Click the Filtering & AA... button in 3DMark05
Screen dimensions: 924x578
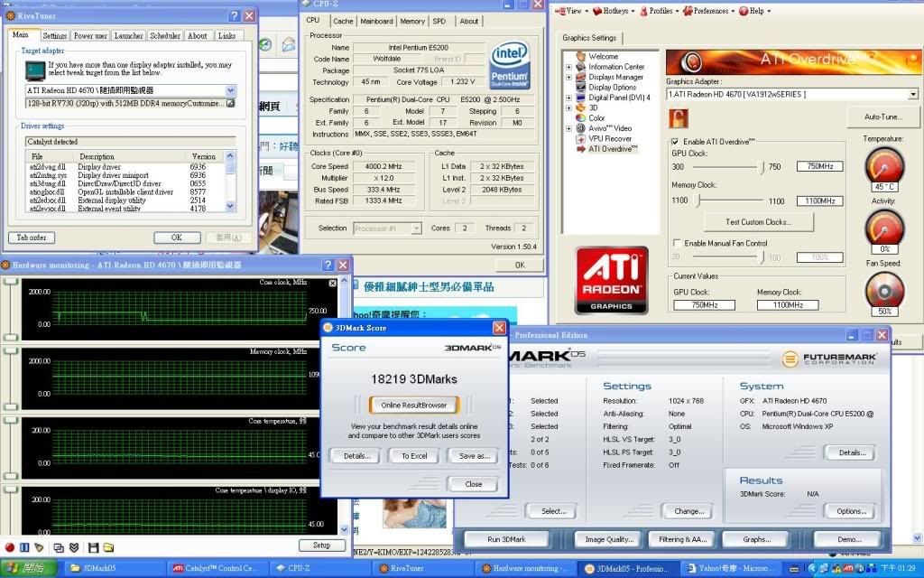pos(682,539)
